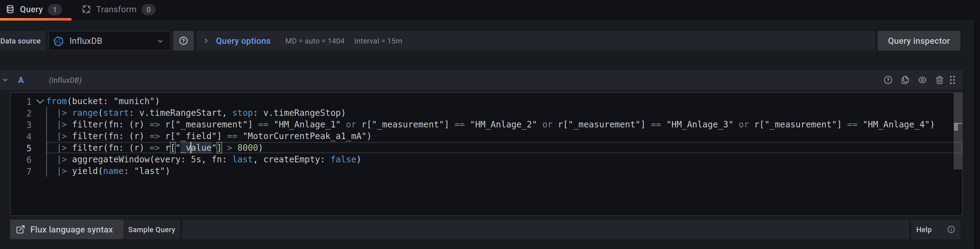
Task: Click the Sample Query button
Action: [x=151, y=229]
